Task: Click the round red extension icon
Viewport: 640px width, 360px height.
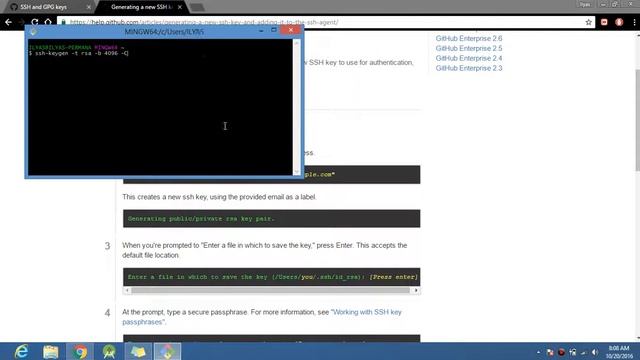Action: (619, 22)
